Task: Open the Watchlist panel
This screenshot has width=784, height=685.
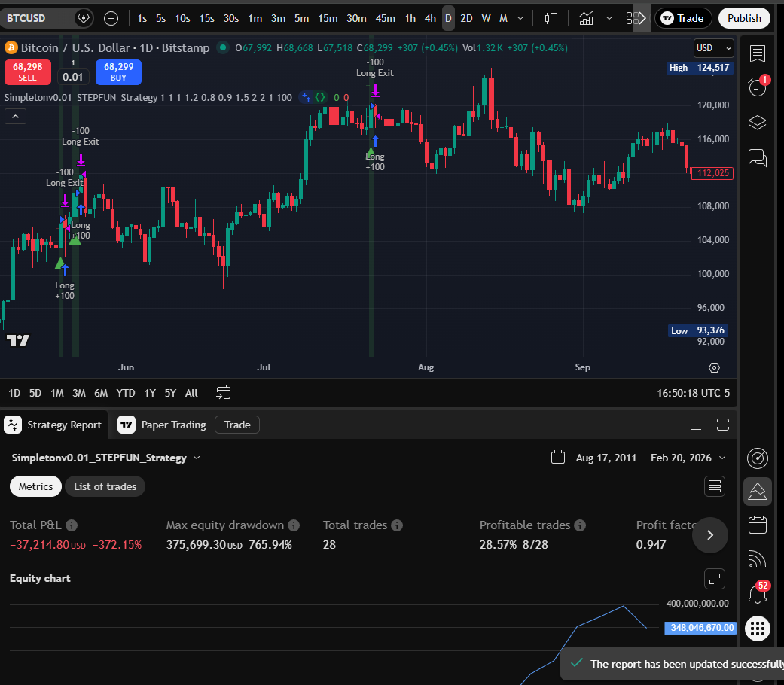Action: click(757, 54)
